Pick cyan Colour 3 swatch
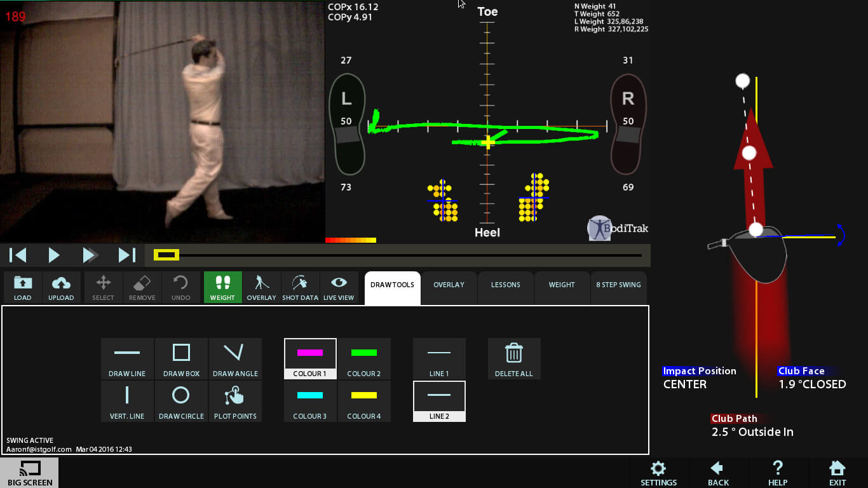This screenshot has width=868, height=488. pos(310,401)
